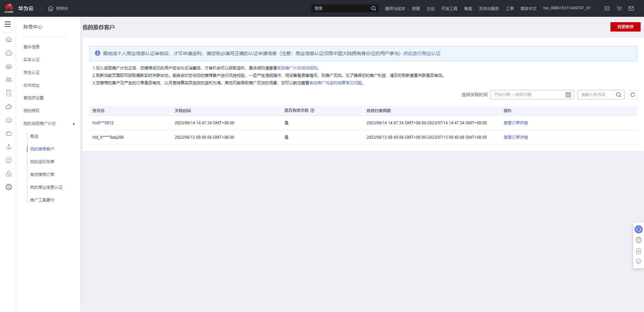Click the globe sidebar service icon
644x312 pixels.
(9, 187)
